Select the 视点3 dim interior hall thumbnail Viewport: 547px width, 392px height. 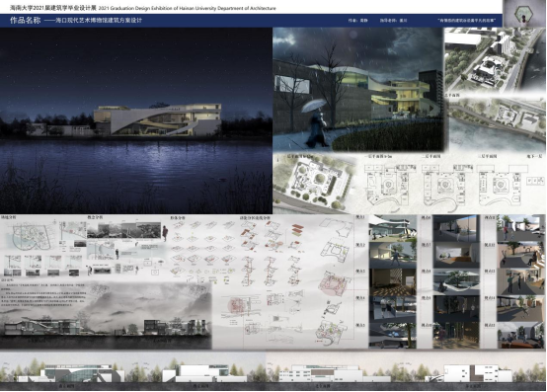coord(393,282)
